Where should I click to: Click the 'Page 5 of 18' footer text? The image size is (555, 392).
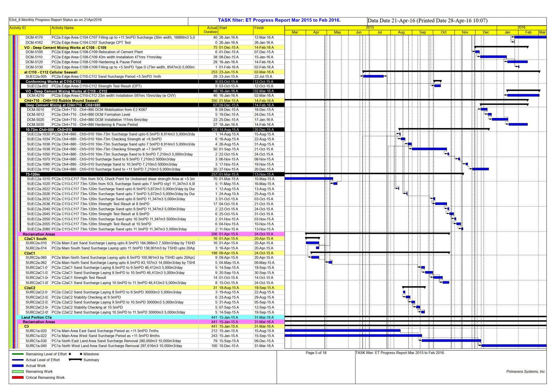(x=316, y=353)
